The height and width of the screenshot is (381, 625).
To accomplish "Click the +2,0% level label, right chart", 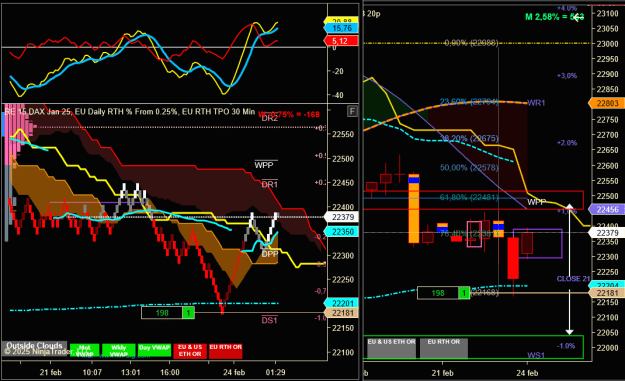I will [567, 143].
